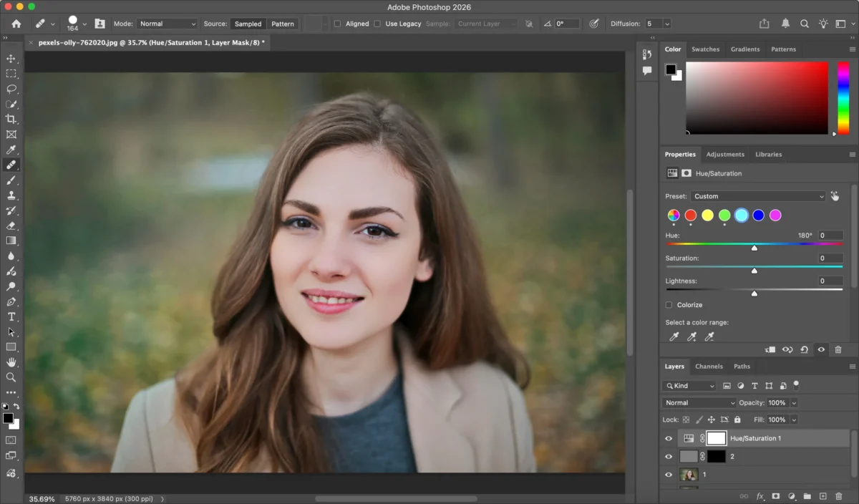Select the green preset color circle
859x504 pixels.
pyautogui.click(x=724, y=215)
